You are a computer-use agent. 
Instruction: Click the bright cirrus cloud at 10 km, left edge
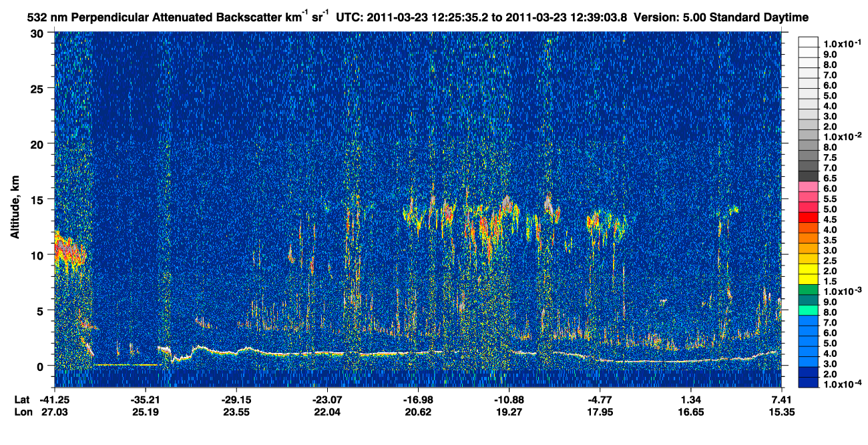69,252
